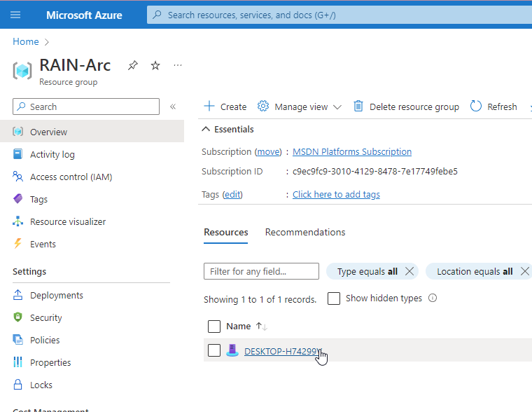
Task: Click the Locks padlock icon
Action: [x=17, y=385]
